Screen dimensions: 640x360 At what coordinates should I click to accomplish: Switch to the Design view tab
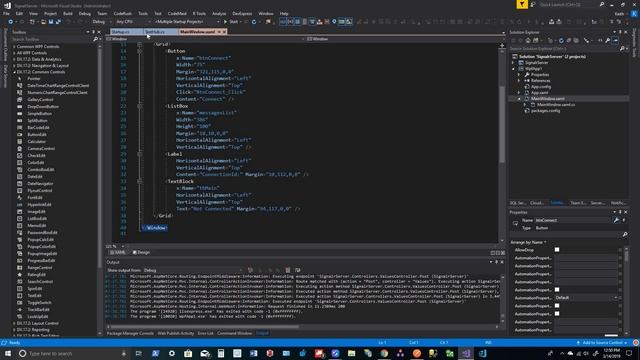(x=141, y=253)
